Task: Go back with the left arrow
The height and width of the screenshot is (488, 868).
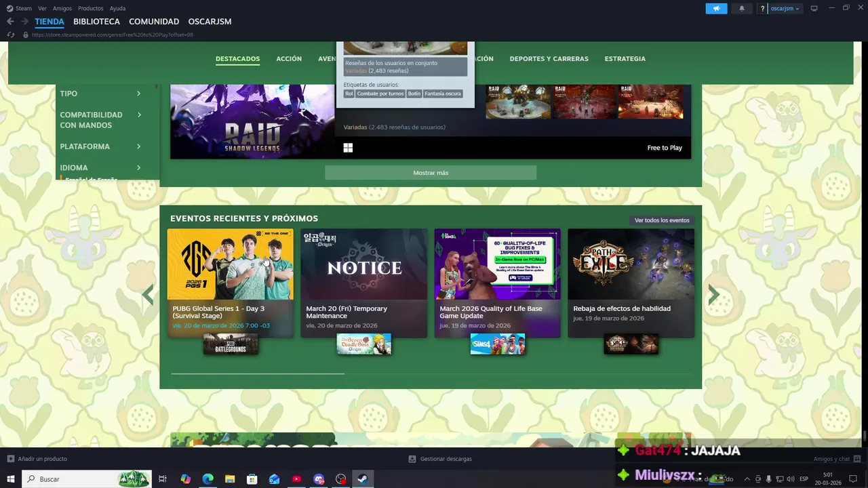Action: click(10, 22)
